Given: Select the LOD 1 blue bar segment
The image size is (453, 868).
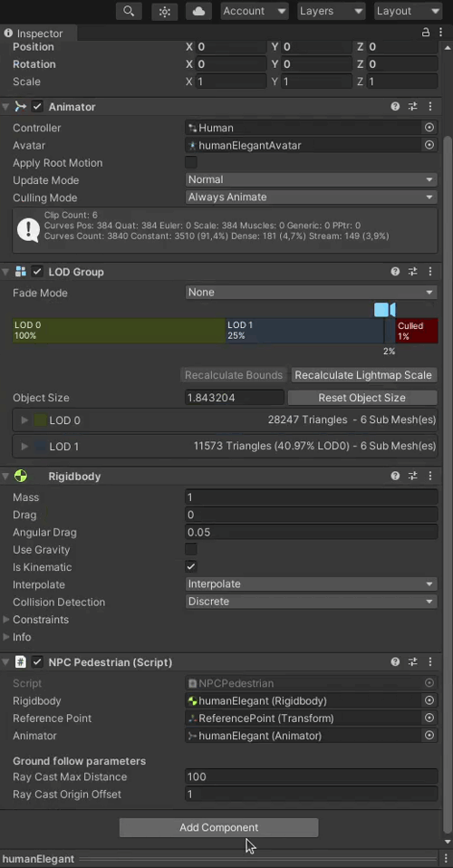Looking at the screenshot, I should [x=304, y=331].
